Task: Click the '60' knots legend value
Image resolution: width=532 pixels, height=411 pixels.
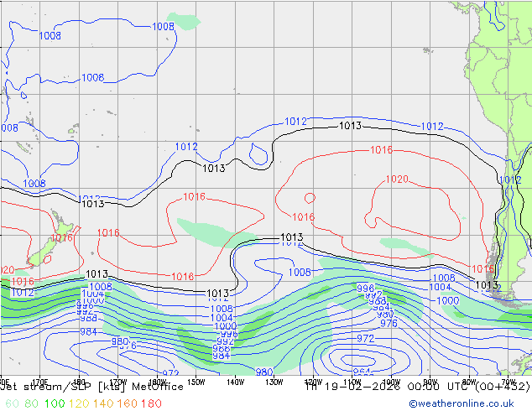Action: (x=13, y=403)
